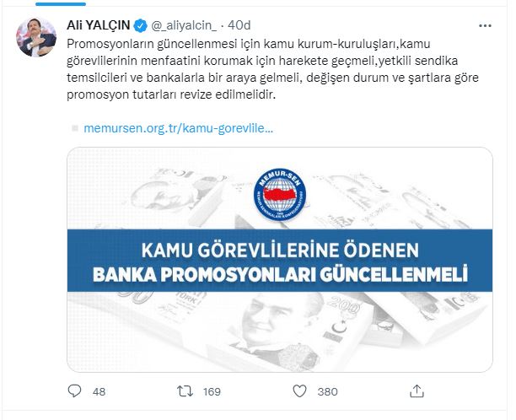Like the tweet with the heart icon

pos(298,391)
